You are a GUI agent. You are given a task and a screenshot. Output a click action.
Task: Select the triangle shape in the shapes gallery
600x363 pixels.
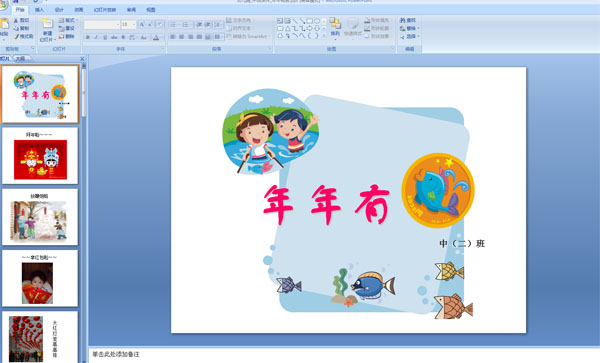pyautogui.click(x=287, y=28)
